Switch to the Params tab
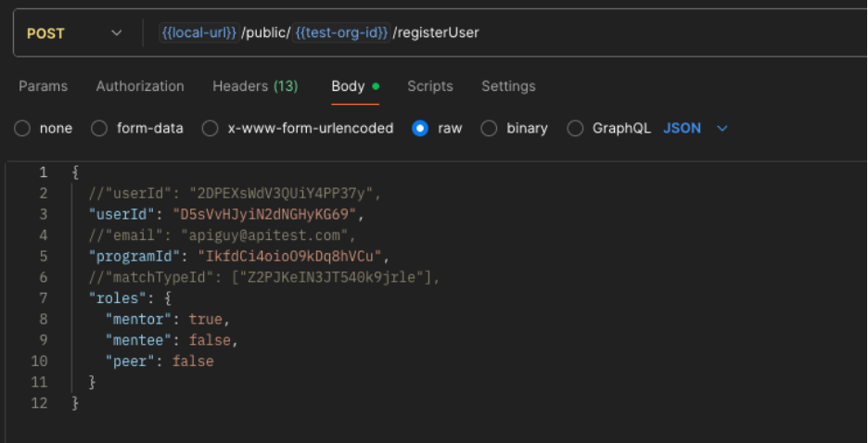Image resolution: width=868 pixels, height=443 pixels. (43, 86)
